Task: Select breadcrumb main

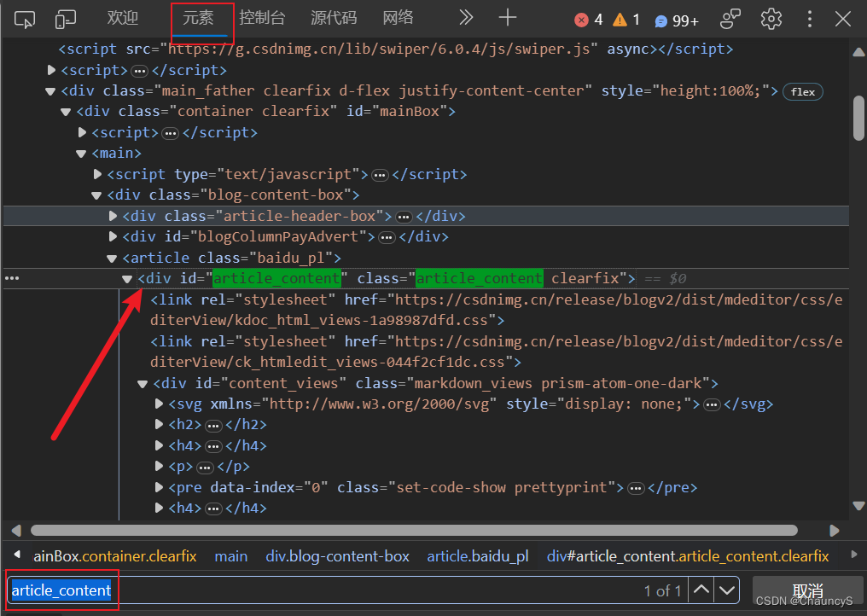Action: [x=231, y=556]
